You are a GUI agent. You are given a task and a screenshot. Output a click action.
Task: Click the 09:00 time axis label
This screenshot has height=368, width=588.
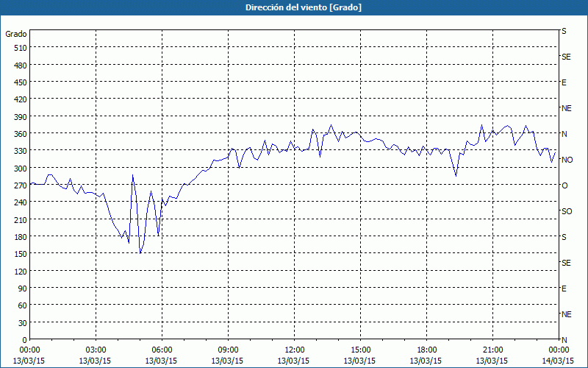coord(228,350)
